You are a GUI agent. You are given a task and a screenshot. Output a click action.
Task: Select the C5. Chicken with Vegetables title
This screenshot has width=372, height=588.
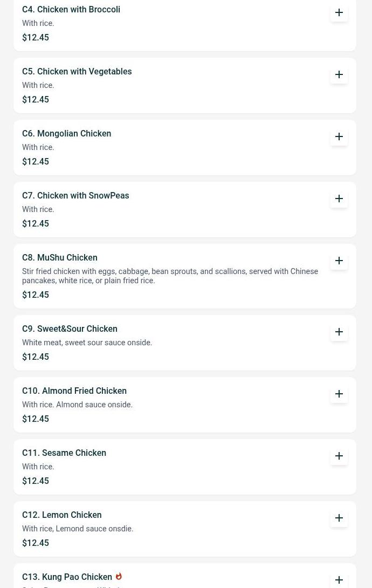pos(77,72)
